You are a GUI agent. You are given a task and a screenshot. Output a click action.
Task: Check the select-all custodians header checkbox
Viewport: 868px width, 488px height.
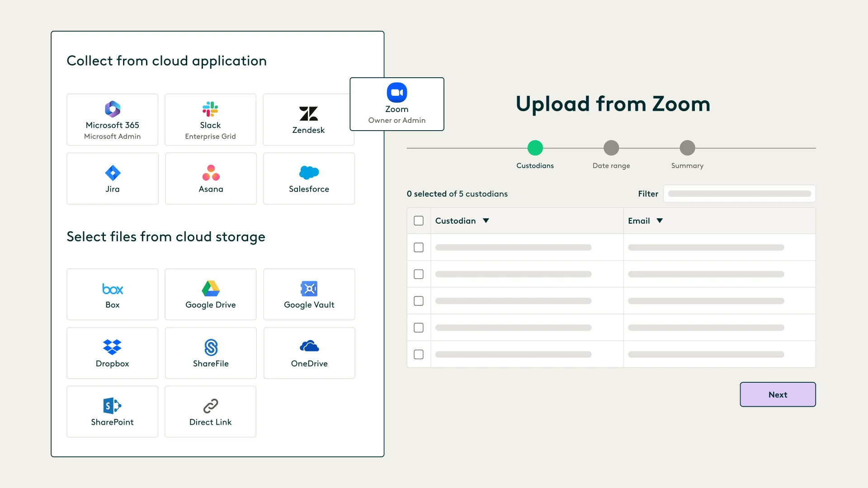coord(419,221)
